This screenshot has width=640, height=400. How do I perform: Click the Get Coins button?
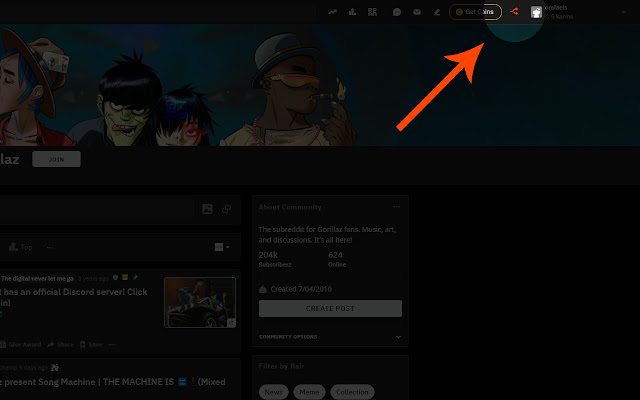(x=475, y=12)
